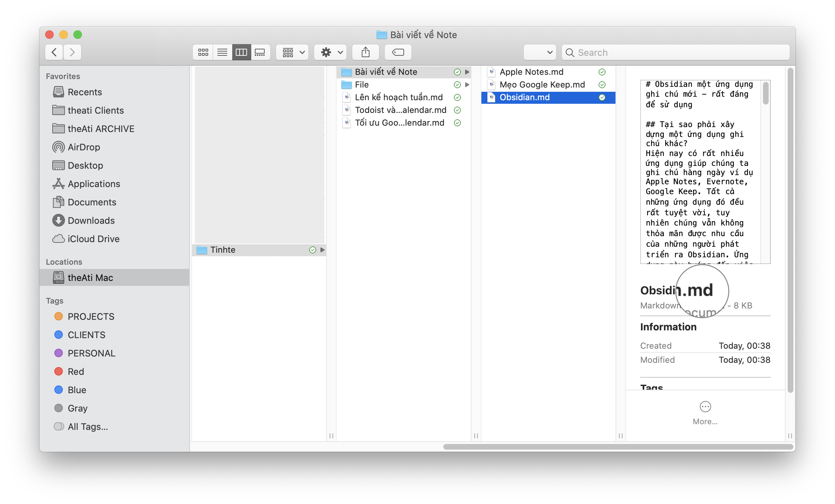Click sync status checkmark beside Obsidian.md
The image size is (835, 504).
coord(602,97)
